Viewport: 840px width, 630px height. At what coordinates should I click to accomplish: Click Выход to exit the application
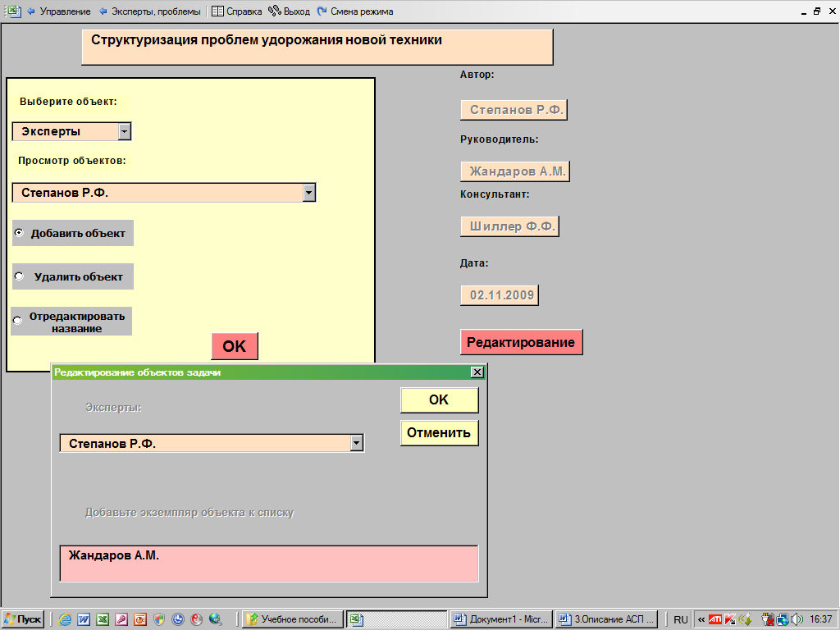(297, 11)
